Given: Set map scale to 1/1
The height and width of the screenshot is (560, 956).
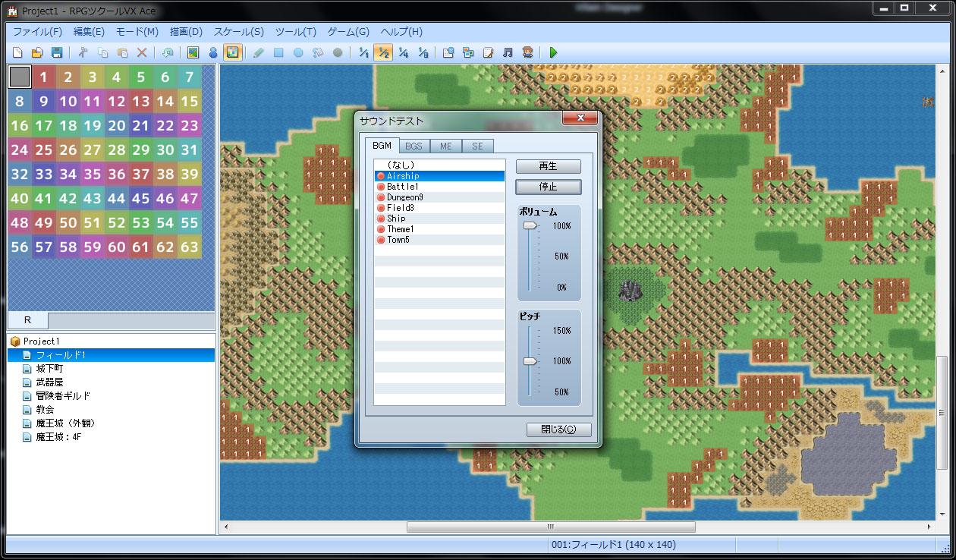Looking at the screenshot, I should coord(364,53).
